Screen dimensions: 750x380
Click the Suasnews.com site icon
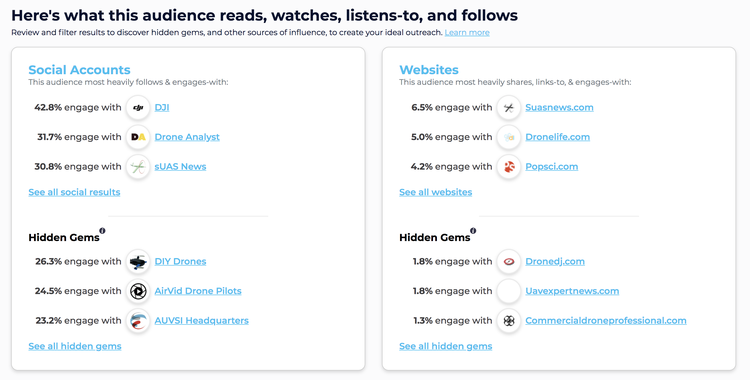coord(509,108)
